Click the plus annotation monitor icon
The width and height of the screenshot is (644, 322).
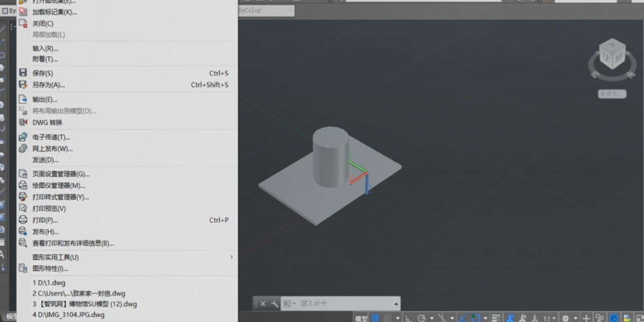586,319
